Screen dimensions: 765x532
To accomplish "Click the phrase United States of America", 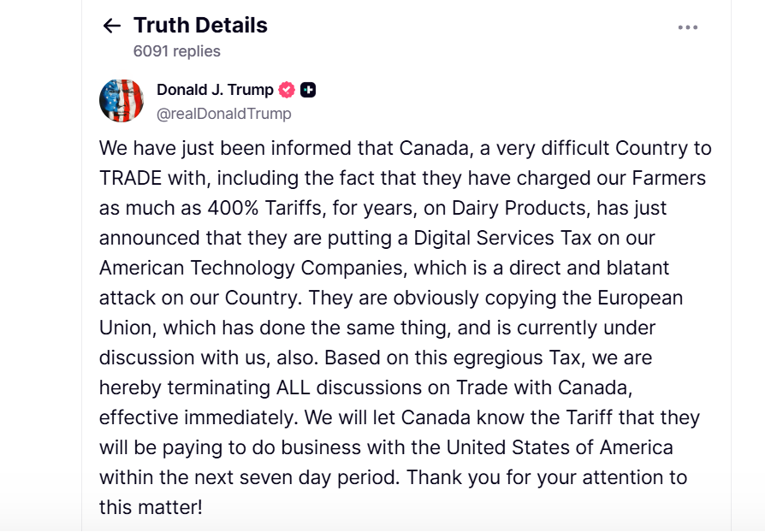I will click(560, 447).
